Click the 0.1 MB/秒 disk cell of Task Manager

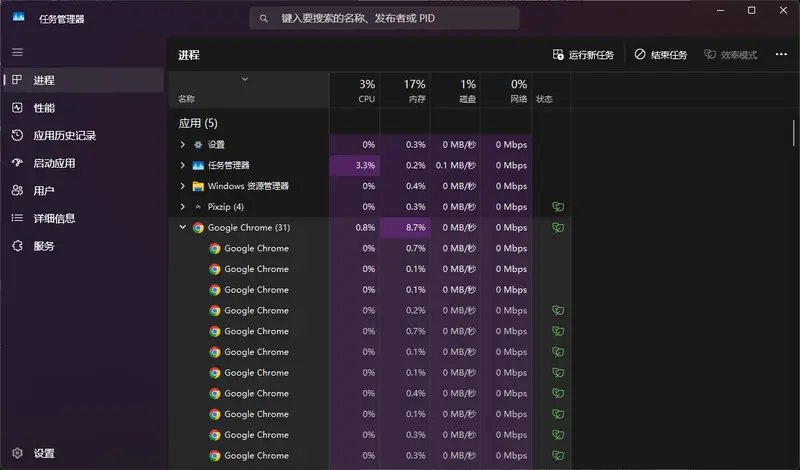click(x=455, y=165)
